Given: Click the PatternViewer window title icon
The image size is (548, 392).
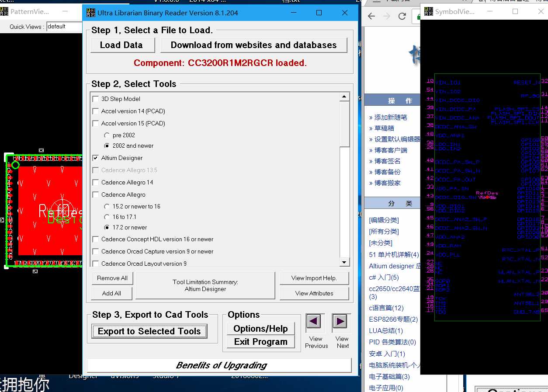Looking at the screenshot, I should point(4,12).
